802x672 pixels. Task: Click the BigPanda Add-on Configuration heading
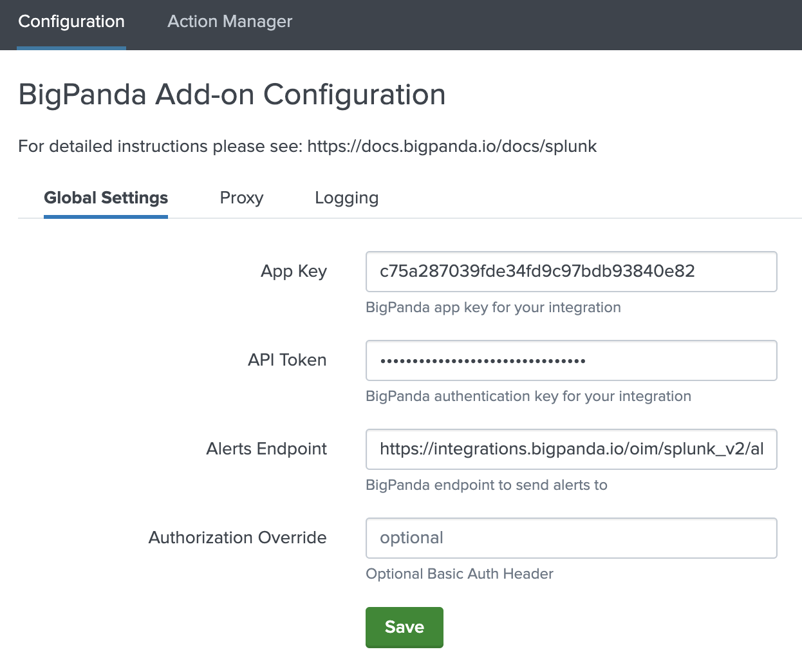click(x=232, y=95)
